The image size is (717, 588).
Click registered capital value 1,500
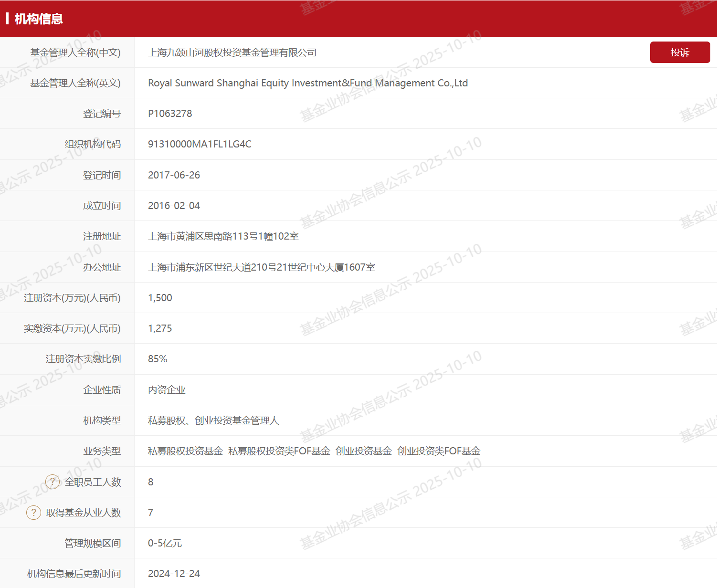click(160, 298)
